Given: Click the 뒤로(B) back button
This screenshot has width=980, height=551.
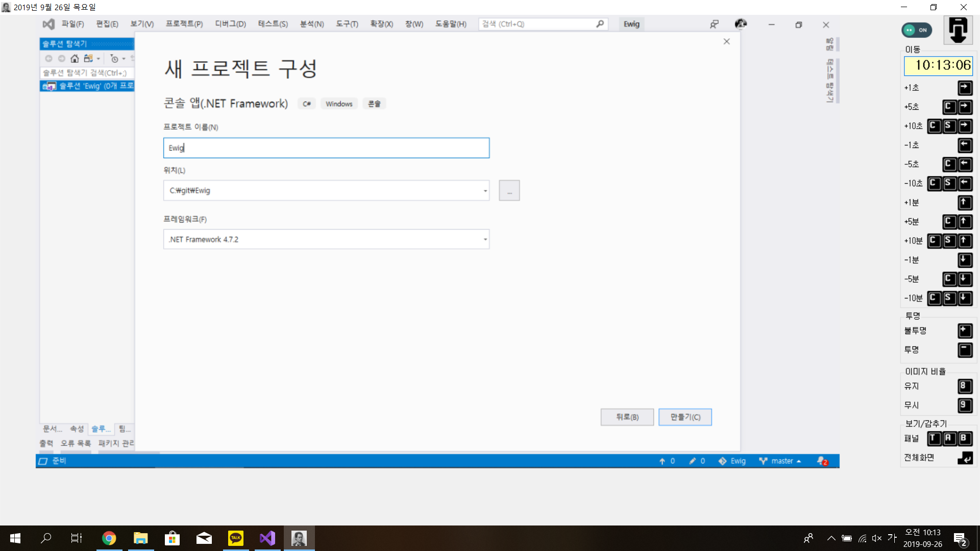Looking at the screenshot, I should 627,417.
